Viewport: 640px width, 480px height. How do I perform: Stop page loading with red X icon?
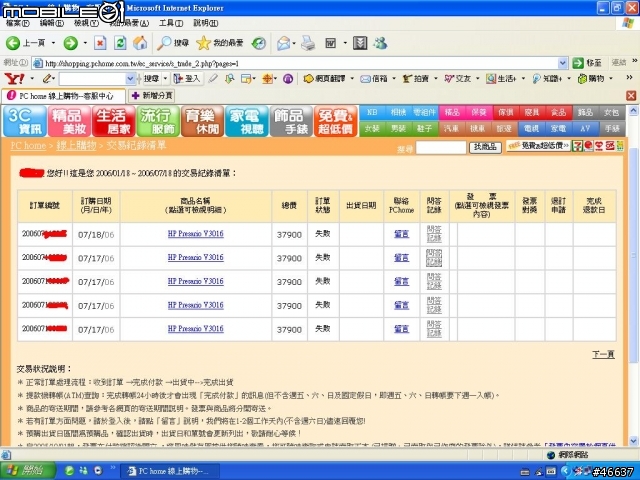point(100,43)
